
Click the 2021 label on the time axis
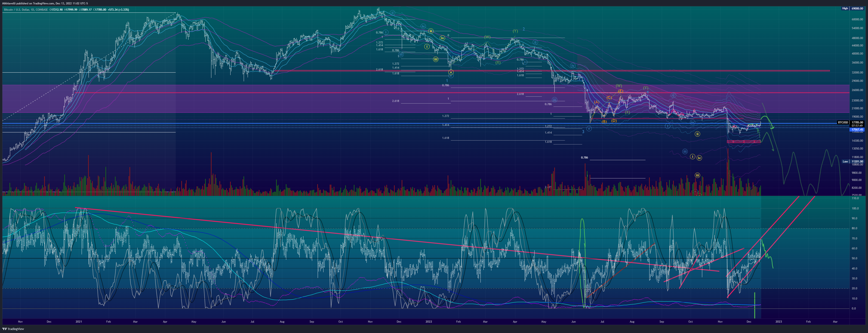tap(79, 321)
